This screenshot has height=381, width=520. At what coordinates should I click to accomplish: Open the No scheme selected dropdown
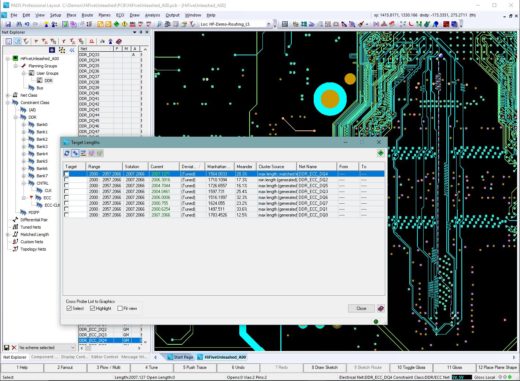point(47,347)
